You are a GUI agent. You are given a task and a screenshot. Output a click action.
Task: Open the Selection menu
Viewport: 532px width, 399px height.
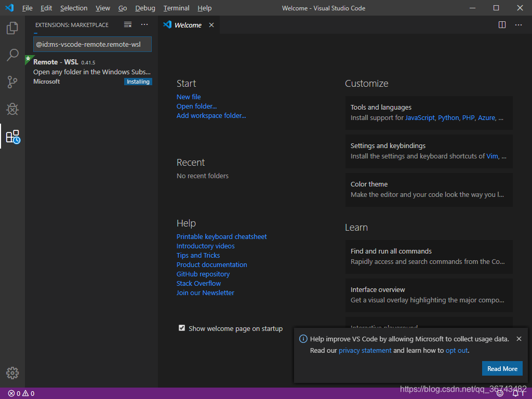(x=74, y=8)
